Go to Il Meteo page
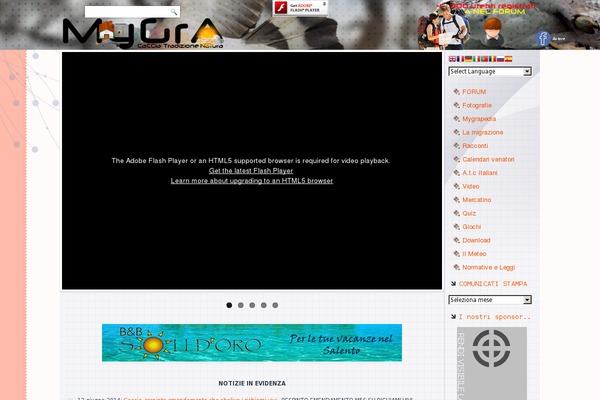 click(474, 254)
